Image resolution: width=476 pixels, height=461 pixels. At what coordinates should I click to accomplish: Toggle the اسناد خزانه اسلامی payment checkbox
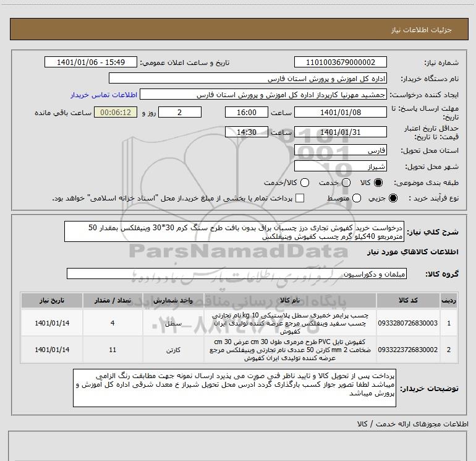[300, 198]
